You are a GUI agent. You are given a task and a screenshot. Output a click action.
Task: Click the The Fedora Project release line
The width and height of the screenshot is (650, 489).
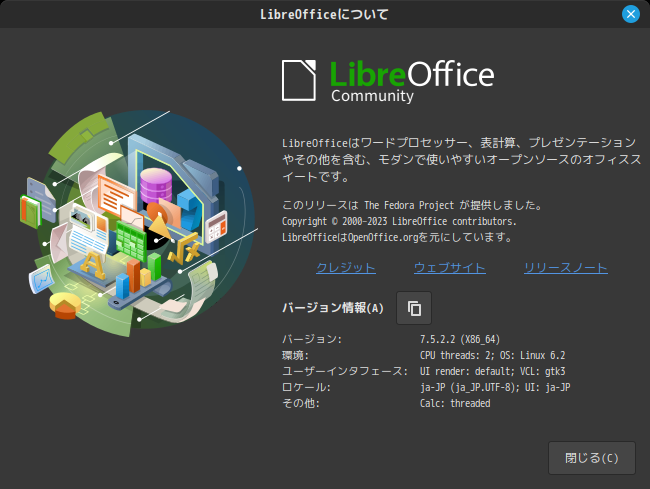click(412, 205)
